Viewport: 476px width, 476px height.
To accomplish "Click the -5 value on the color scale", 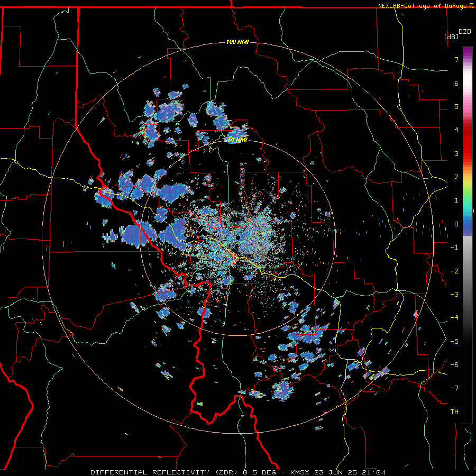I will 454,342.
